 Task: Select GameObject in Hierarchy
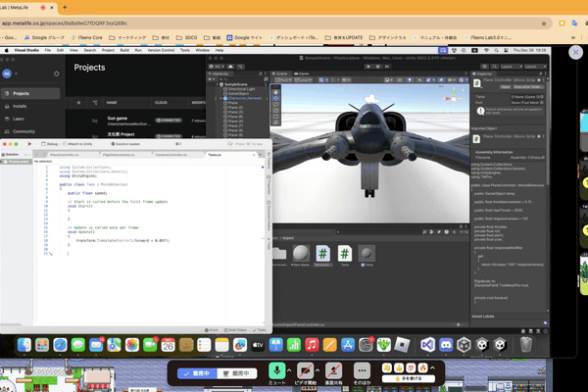pyautogui.click(x=238, y=93)
